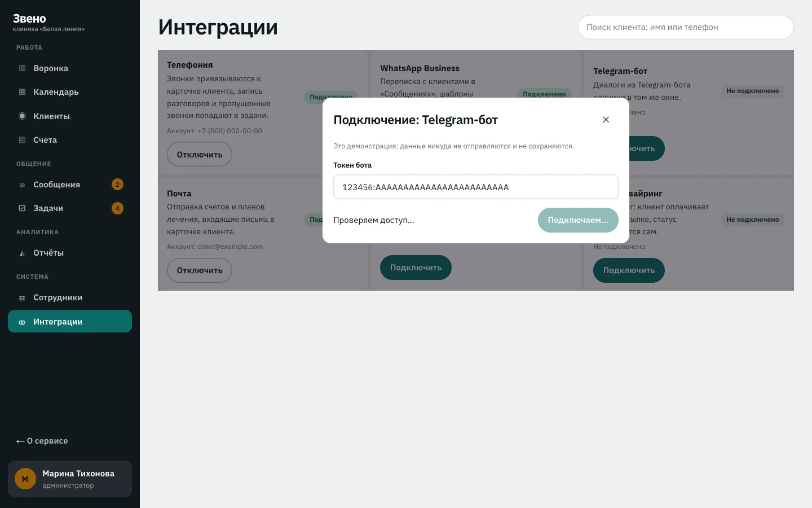Open Сотрудники via its list icon
Screen dimensions: 812x508
click(22, 297)
